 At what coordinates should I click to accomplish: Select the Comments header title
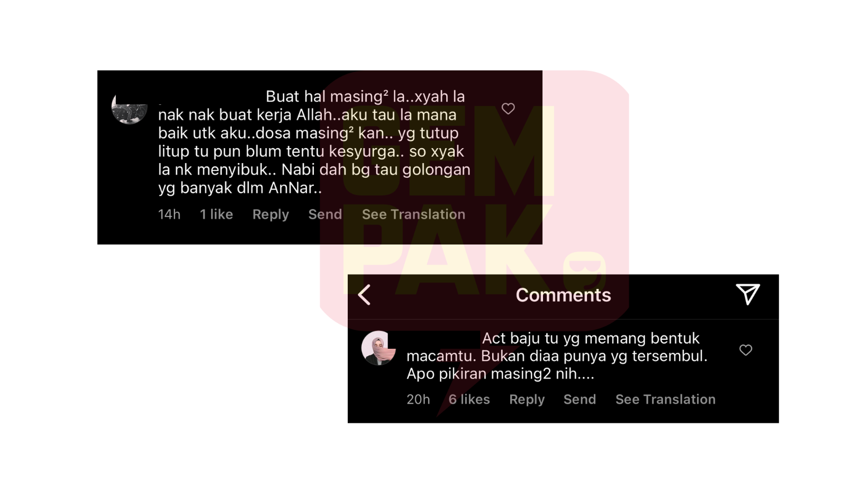pos(563,295)
